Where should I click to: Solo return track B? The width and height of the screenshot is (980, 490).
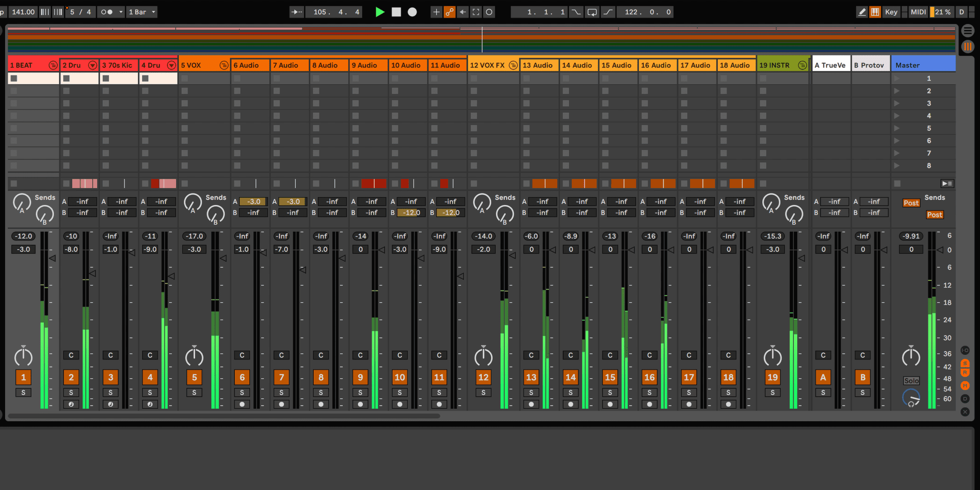(862, 392)
